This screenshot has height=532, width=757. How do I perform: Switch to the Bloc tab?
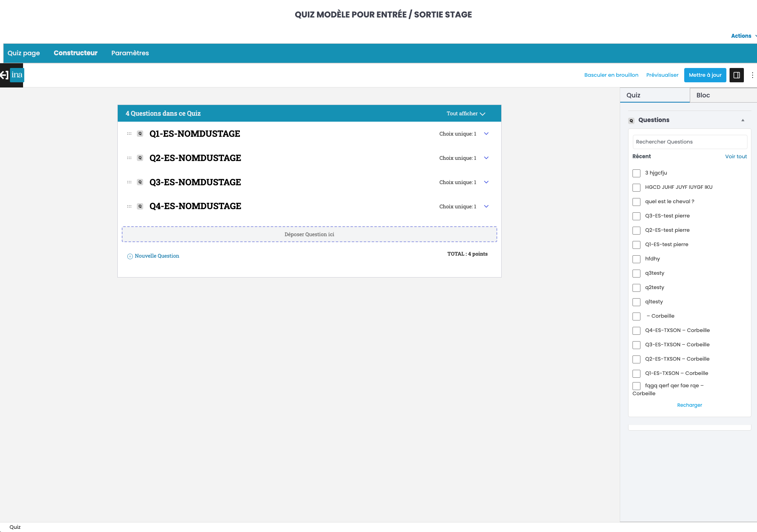tap(703, 95)
